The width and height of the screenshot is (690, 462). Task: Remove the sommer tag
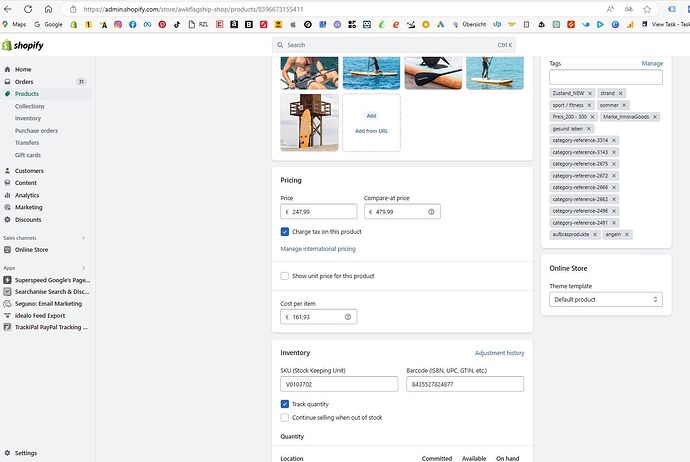(624, 105)
